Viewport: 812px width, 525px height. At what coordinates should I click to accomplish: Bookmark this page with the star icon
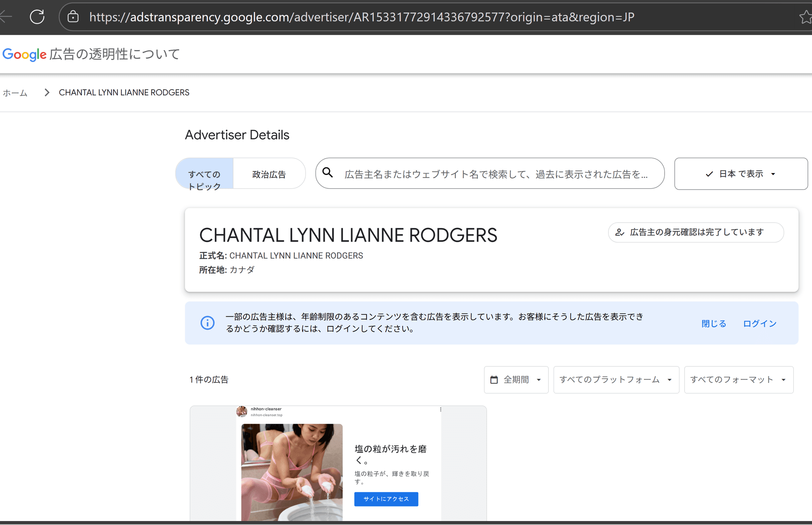point(806,17)
